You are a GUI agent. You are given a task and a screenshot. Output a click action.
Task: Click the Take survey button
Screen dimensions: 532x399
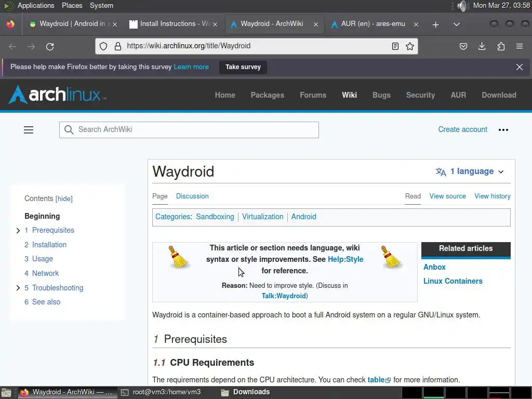point(243,67)
